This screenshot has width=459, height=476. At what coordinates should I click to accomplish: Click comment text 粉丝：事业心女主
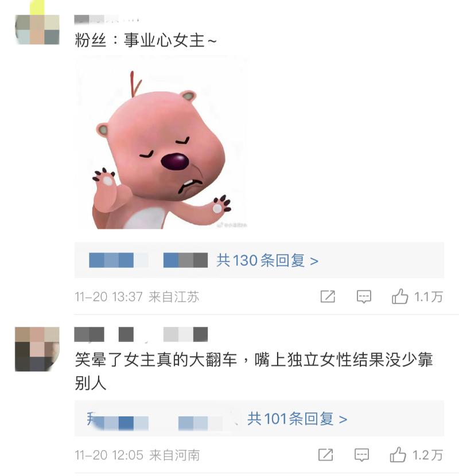146,40
